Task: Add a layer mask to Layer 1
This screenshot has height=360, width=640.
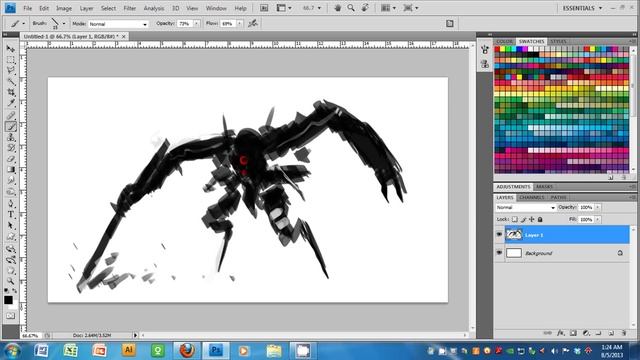Action: tap(573, 333)
